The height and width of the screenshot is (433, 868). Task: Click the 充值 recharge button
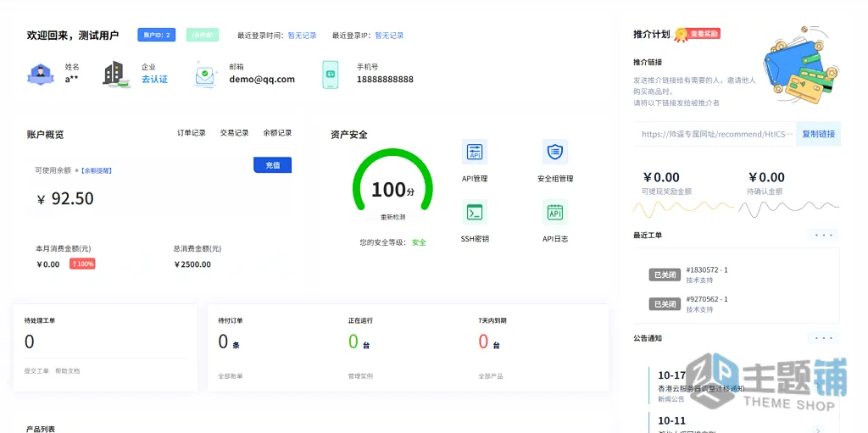click(x=272, y=165)
